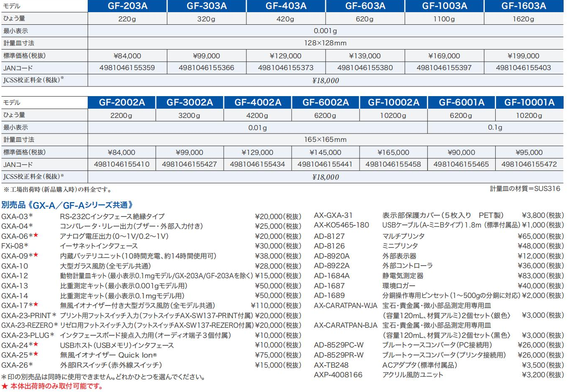The image size is (572, 392).
Task: Click the ¥199,000 price cell
Action: coord(523,56)
